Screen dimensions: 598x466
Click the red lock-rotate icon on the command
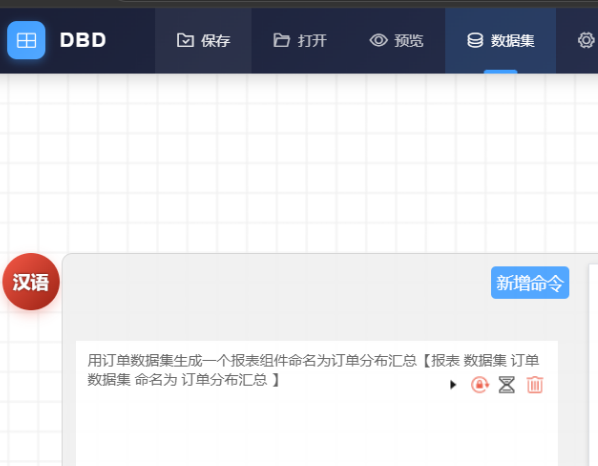click(480, 384)
